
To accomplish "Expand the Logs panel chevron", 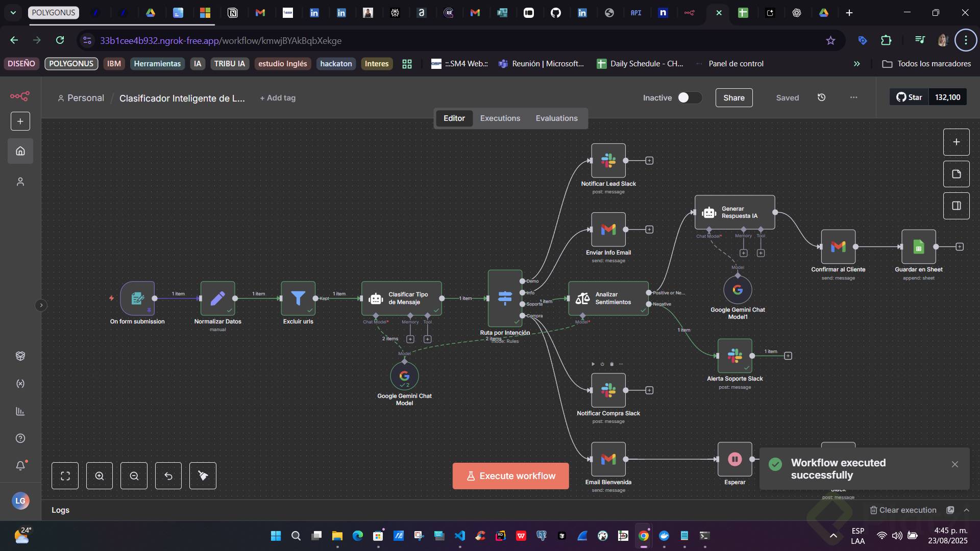I will pyautogui.click(x=966, y=510).
